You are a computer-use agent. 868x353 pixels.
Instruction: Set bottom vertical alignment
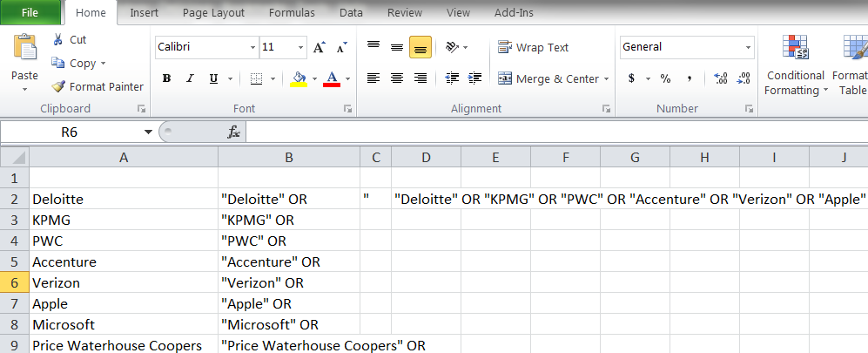(x=421, y=48)
